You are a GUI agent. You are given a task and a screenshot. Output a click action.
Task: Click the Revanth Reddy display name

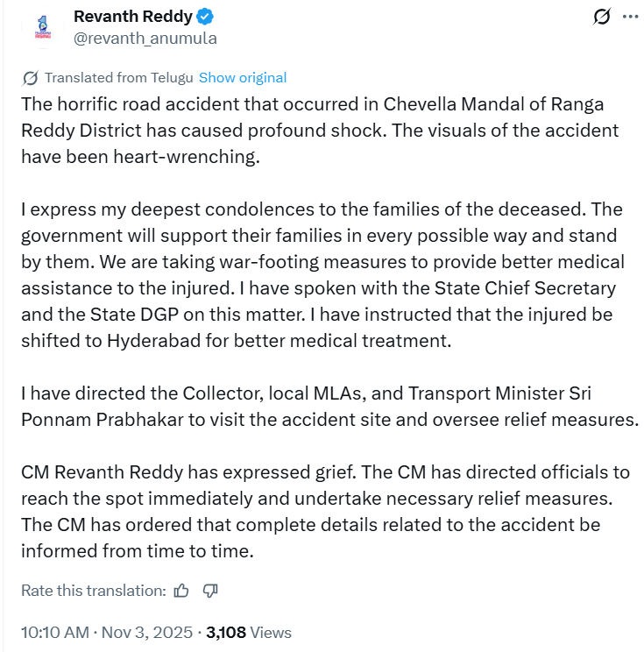[x=133, y=17]
